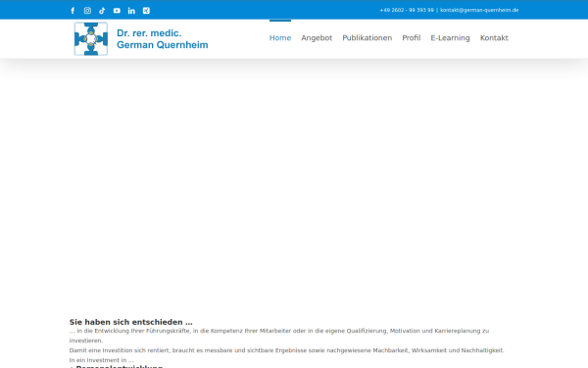Viewport: 588px width, 368px height.
Task: Open the Instagram social link
Action: pos(87,11)
